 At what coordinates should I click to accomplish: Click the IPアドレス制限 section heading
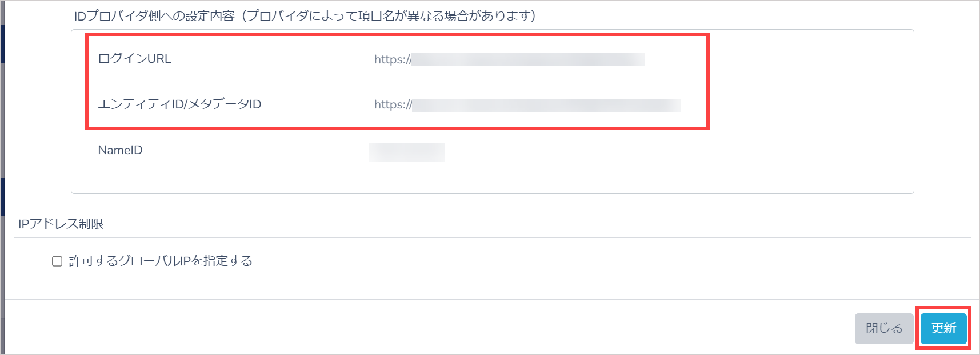coord(61,224)
